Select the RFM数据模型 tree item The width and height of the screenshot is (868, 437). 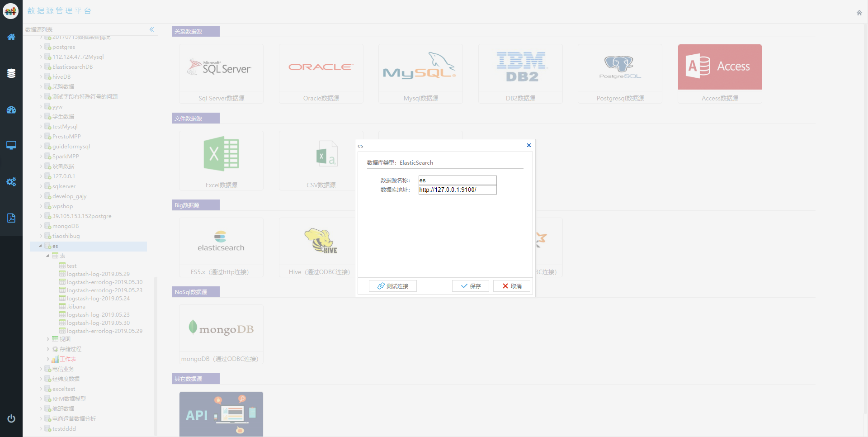coord(69,399)
